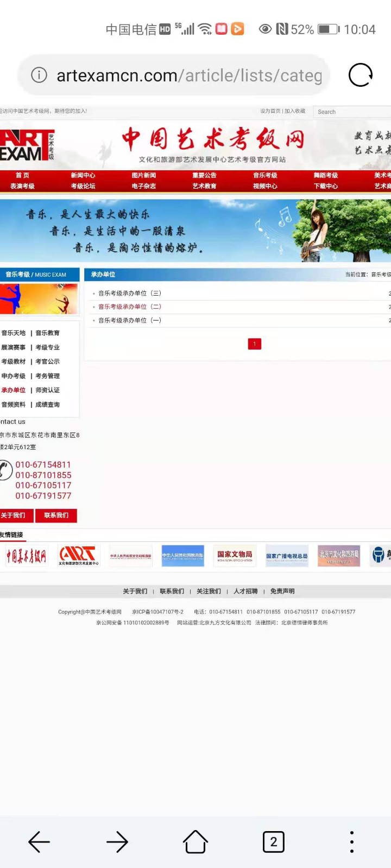Open sidebar link 申办考级
391x868 pixels.
14,376
